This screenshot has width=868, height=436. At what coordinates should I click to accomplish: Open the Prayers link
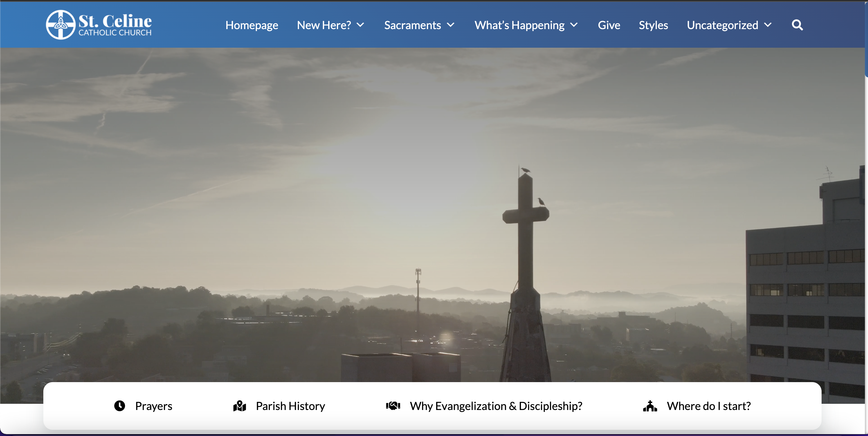pos(154,406)
